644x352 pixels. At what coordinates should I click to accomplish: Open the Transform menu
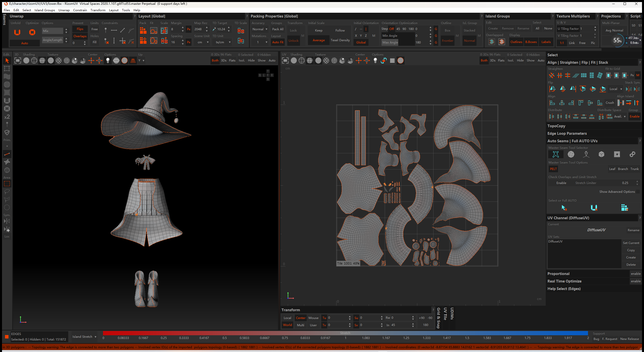(x=98, y=10)
